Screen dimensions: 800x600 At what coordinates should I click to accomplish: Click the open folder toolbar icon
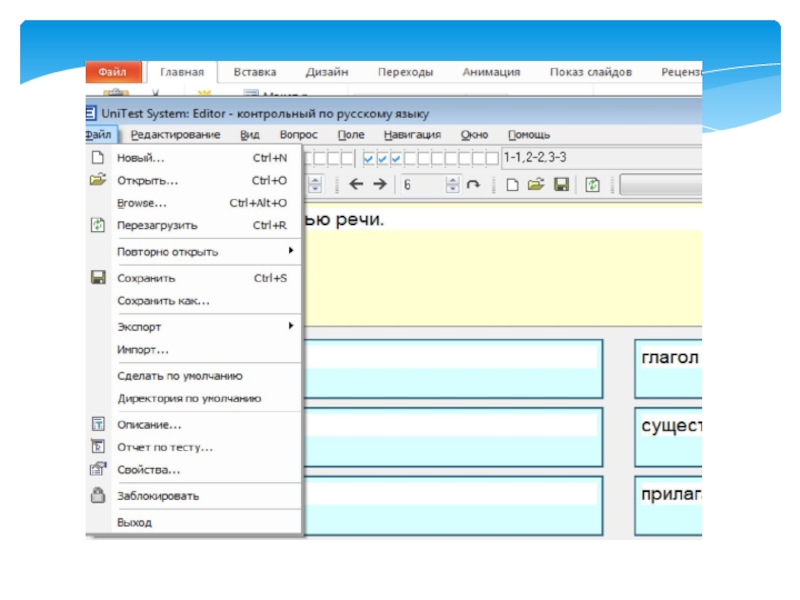535,185
